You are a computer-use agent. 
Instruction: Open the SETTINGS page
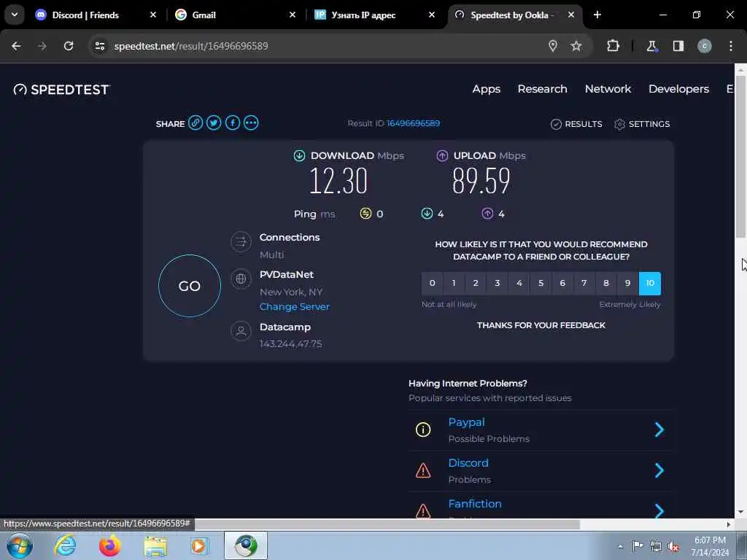(x=642, y=124)
